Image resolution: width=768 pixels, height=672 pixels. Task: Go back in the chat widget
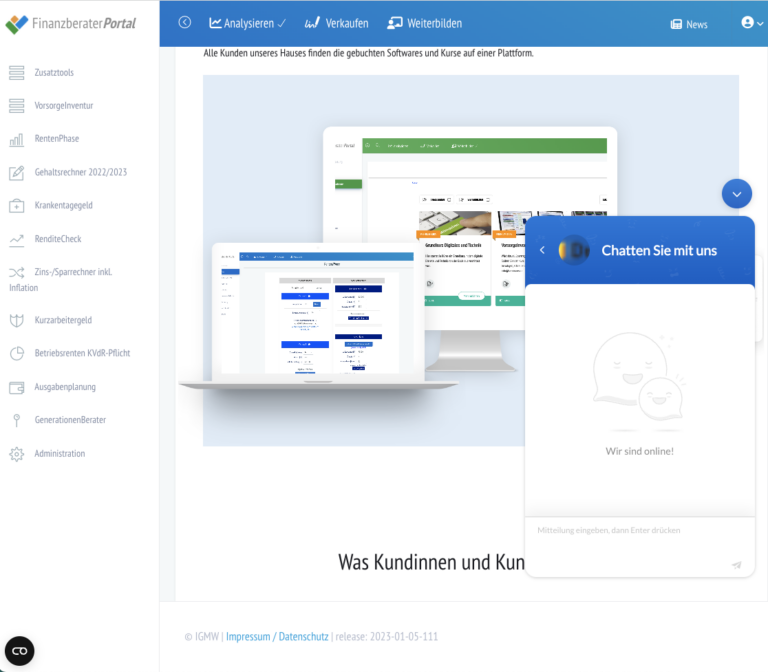(x=542, y=250)
